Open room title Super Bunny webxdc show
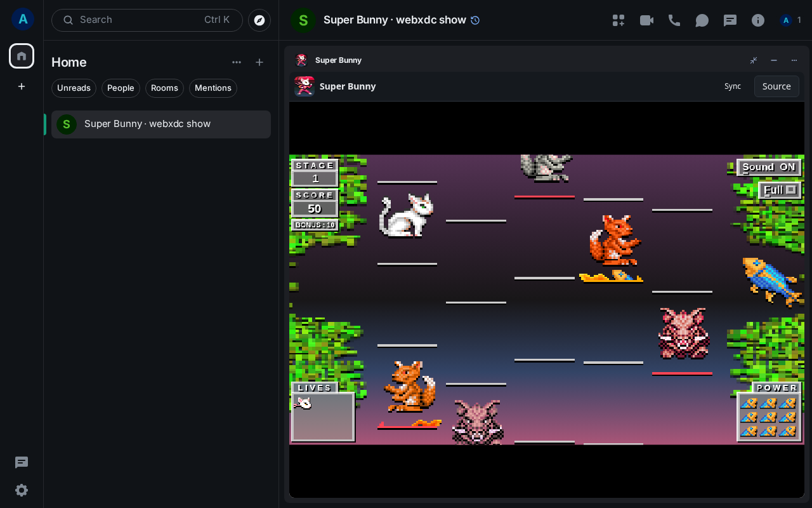 pos(395,20)
